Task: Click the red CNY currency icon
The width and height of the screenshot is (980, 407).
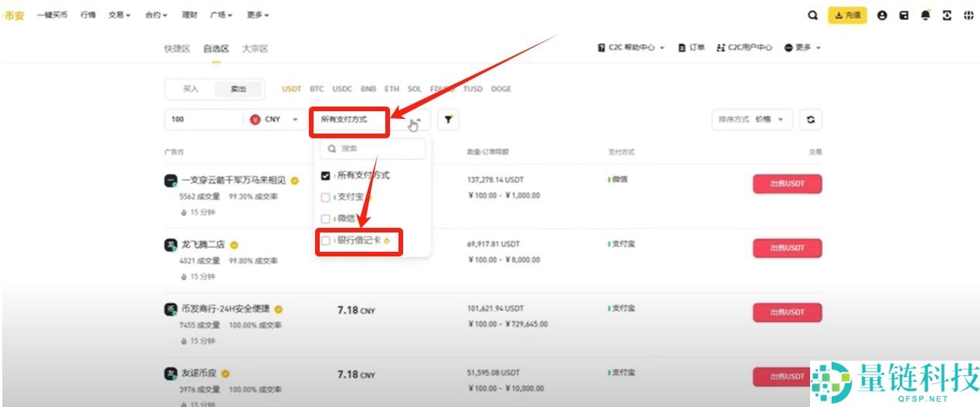Action: [256, 120]
